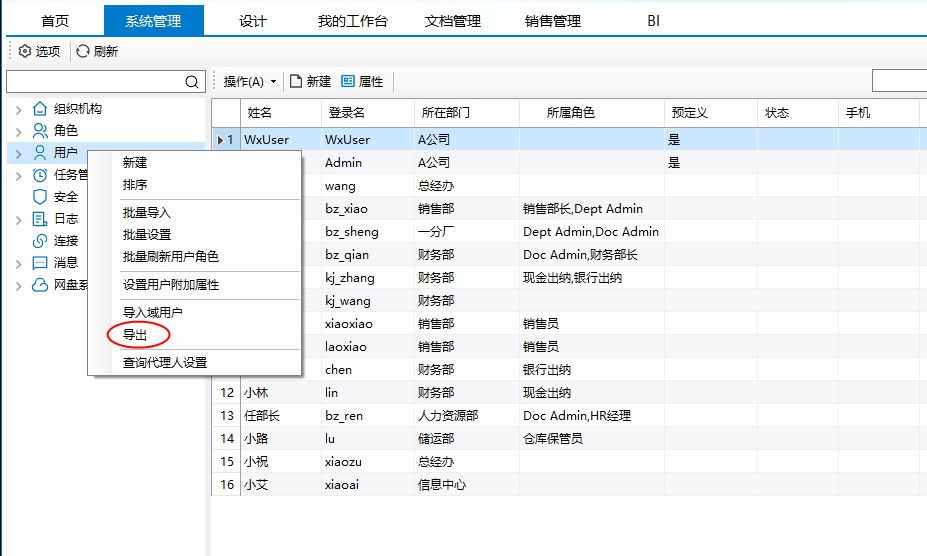The width and height of the screenshot is (927, 556).
Task: Click the options gear icon in toolbar
Action: coord(25,51)
